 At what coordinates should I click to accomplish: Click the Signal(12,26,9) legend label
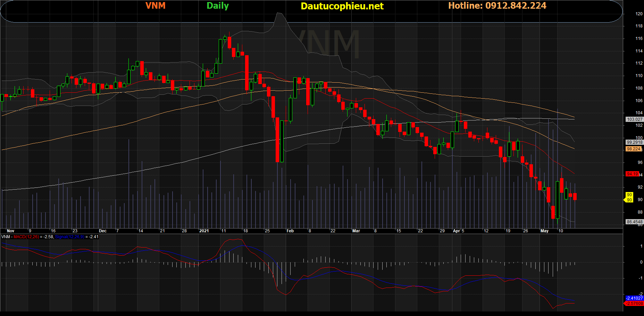[69, 237]
